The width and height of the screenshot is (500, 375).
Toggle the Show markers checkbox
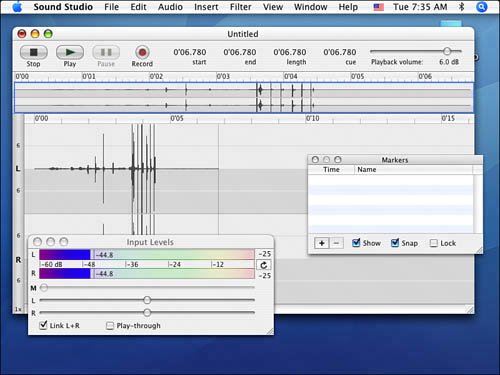coord(356,243)
